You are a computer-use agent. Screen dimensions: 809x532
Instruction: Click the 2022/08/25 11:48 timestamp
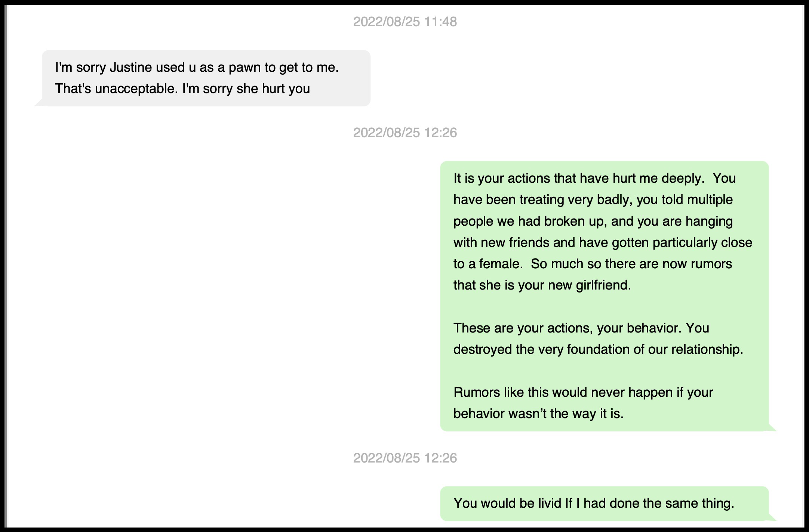click(404, 22)
